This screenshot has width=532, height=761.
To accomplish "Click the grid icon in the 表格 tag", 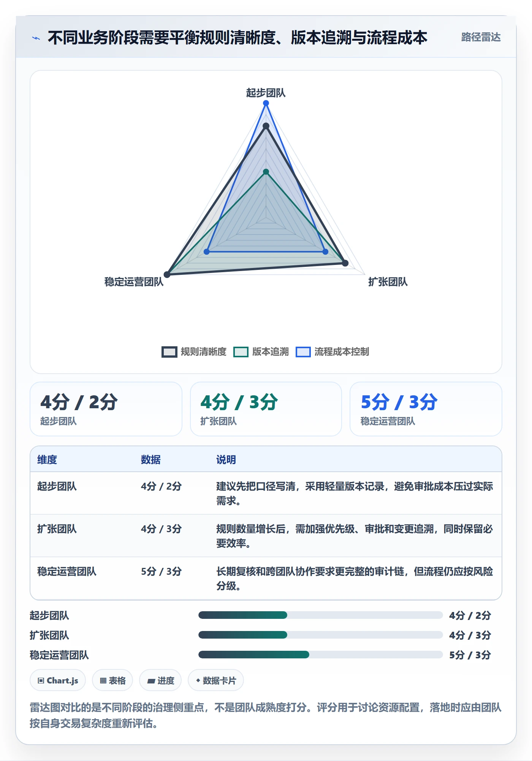I will (103, 681).
